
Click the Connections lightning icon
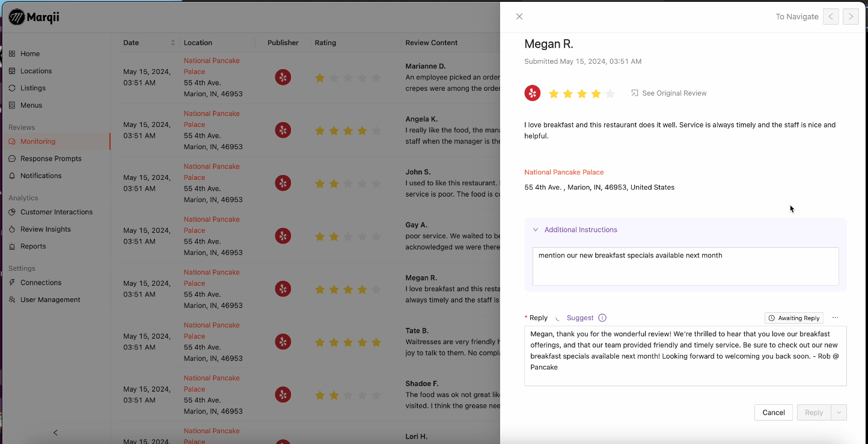pyautogui.click(x=12, y=282)
